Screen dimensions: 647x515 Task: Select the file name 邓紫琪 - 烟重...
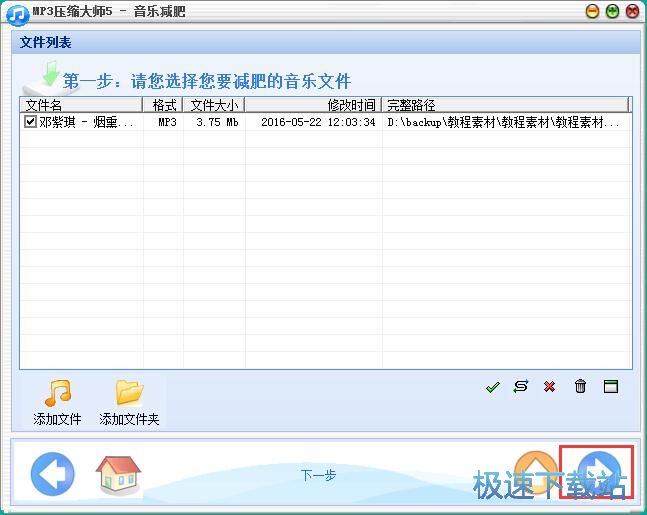(86, 122)
